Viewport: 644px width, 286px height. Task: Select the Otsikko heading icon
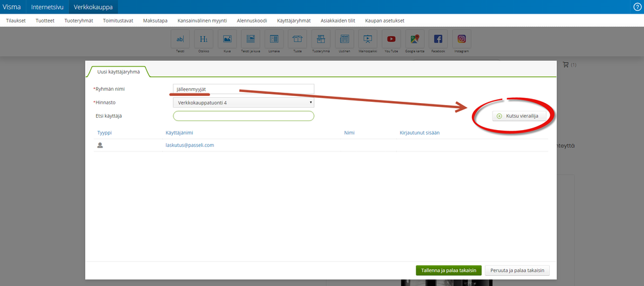pyautogui.click(x=203, y=39)
